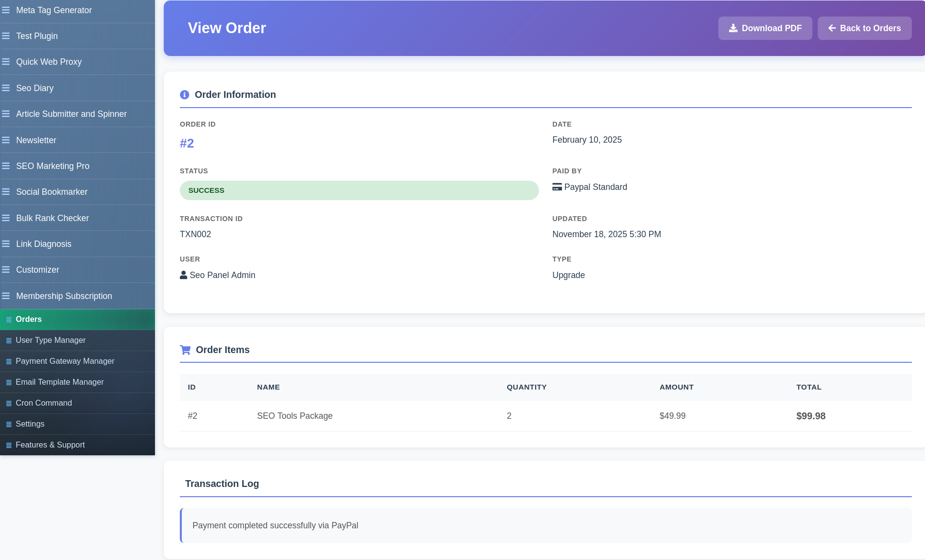This screenshot has width=925, height=560.
Task: Click the back arrow icon in Back to Orders
Action: pos(832,28)
